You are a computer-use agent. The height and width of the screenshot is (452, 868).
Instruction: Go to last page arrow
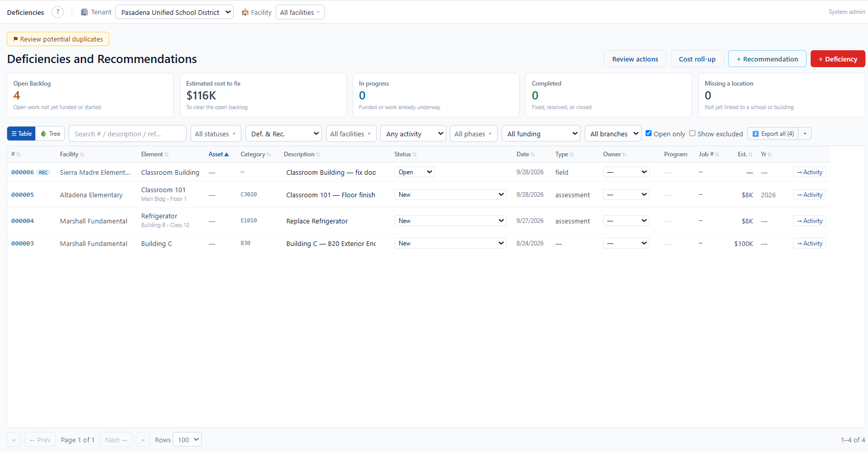(x=143, y=440)
